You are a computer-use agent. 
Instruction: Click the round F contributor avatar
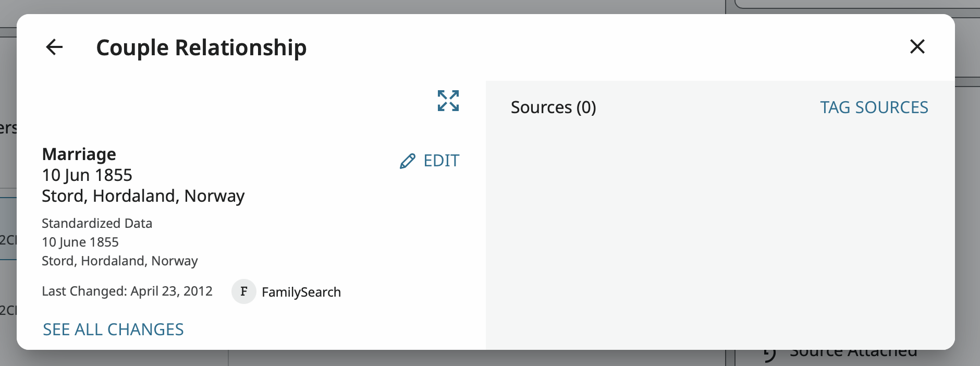pos(243,291)
